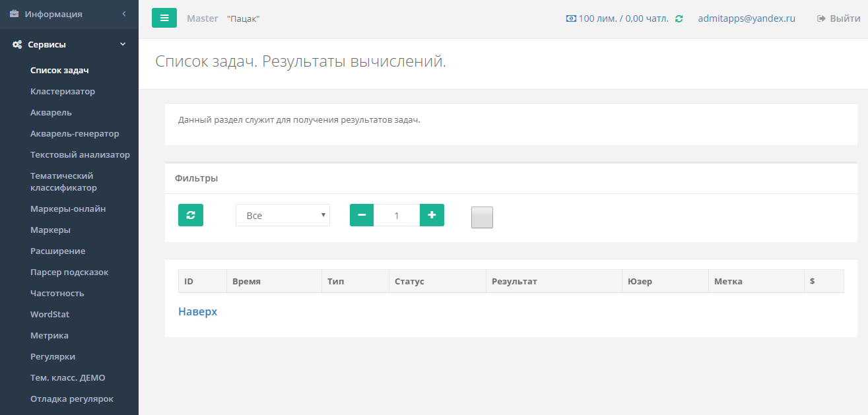Click the Наверх link
Image resolution: width=868 pixels, height=415 pixels.
pyautogui.click(x=197, y=311)
